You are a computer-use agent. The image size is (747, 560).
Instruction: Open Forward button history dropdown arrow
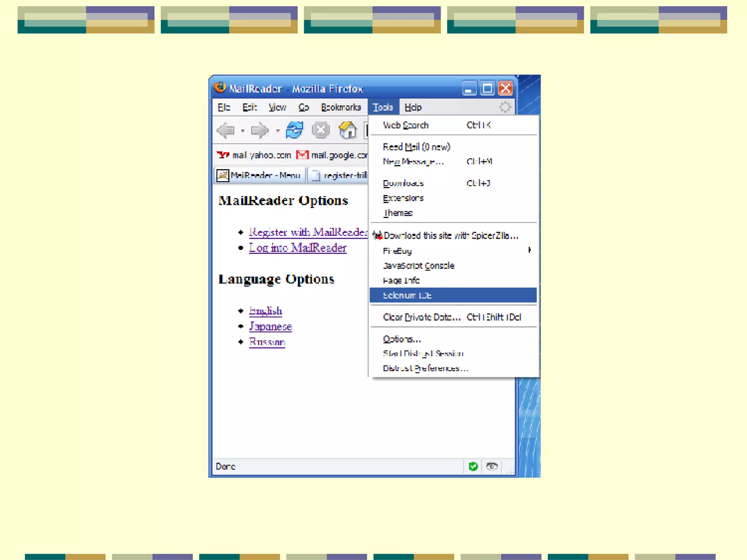click(x=278, y=131)
